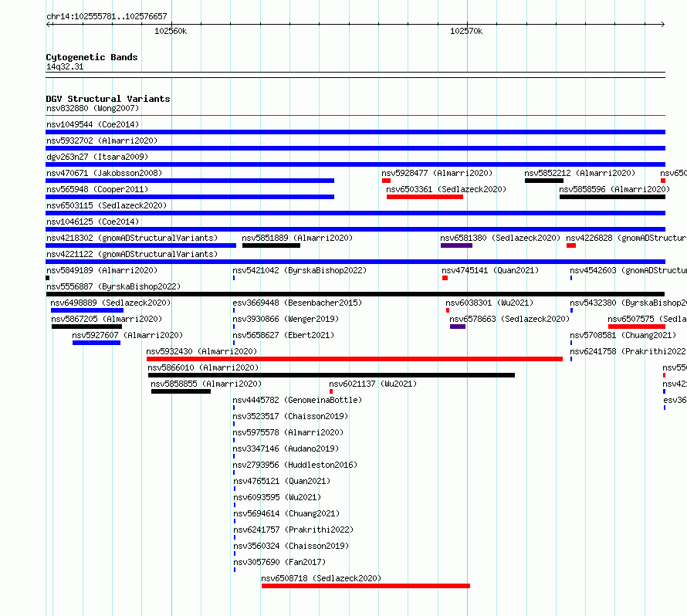Click nsv4221122 (gnomADStructuralVariants) label
687x616 pixels.
(x=132, y=254)
